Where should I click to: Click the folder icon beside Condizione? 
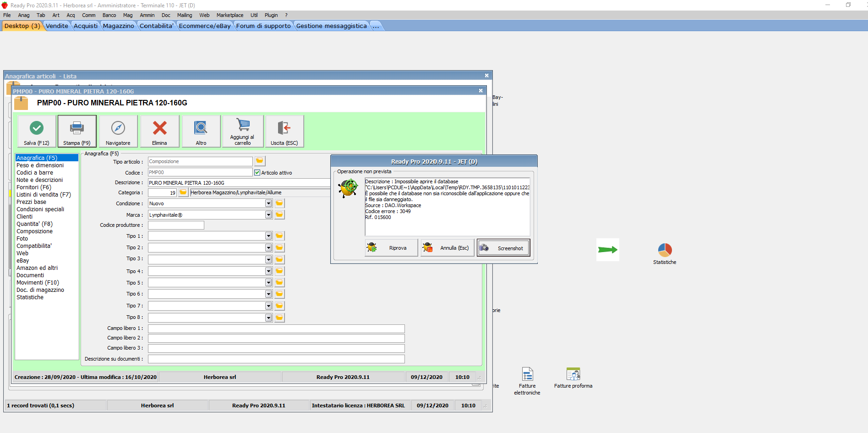279,203
